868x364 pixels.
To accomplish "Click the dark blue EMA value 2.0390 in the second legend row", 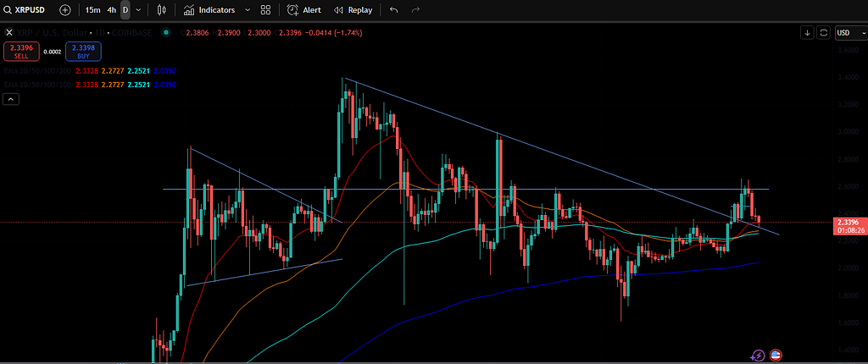I will click(x=165, y=85).
